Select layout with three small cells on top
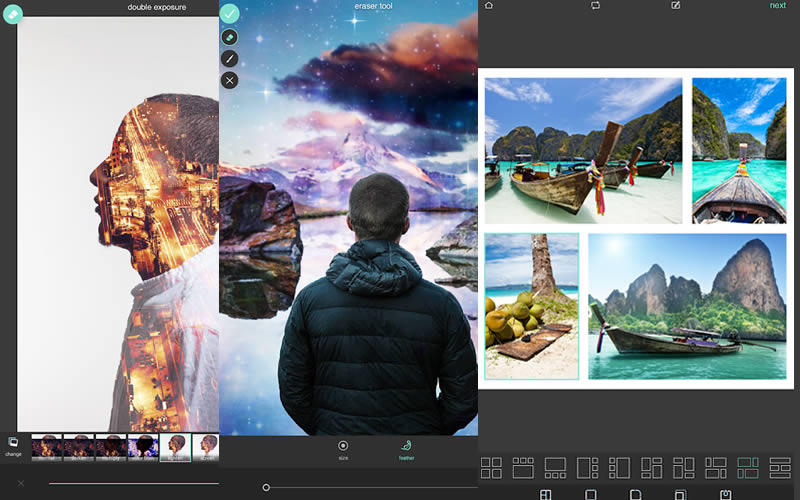This screenshot has height=500, width=800. [x=523, y=468]
